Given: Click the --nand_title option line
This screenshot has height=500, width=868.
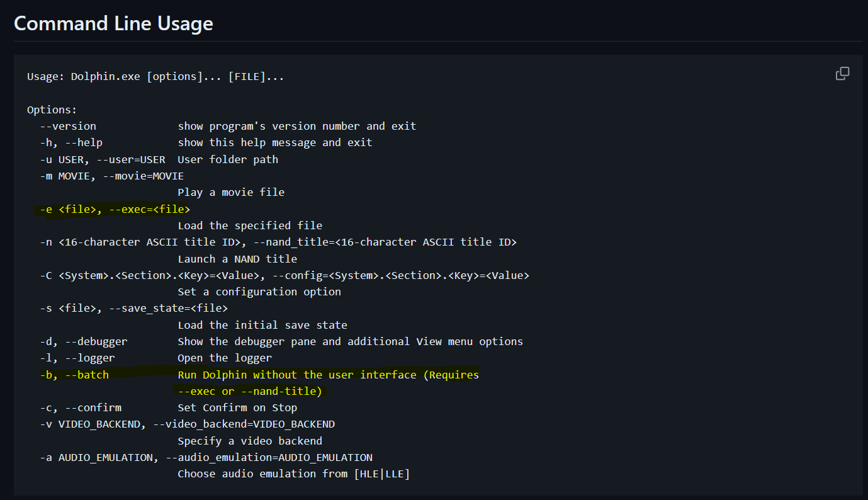Looking at the screenshot, I should click(x=278, y=242).
